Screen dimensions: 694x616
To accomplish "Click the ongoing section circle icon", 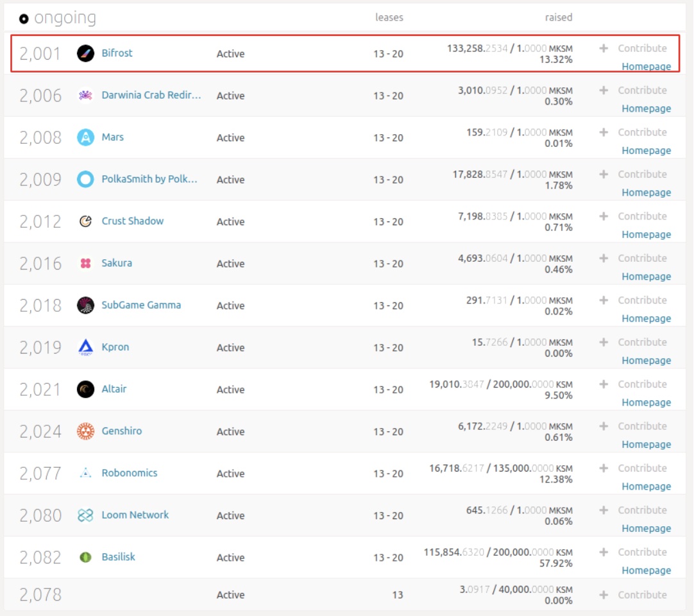I will 24,19.
